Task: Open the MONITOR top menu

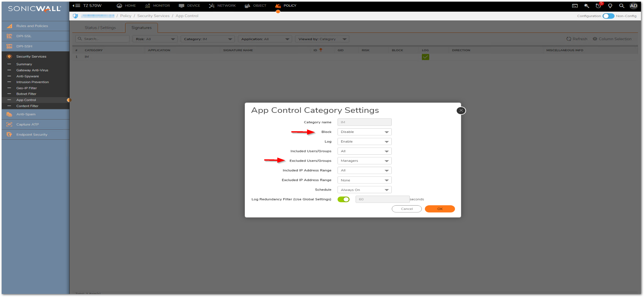Action: coord(158,6)
